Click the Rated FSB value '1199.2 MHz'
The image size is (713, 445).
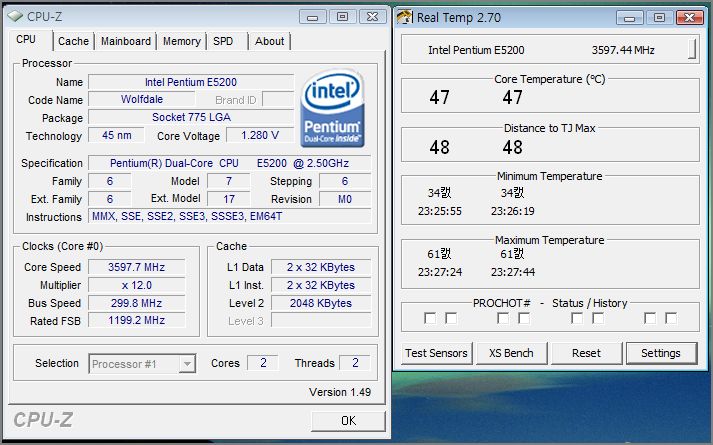(136, 320)
